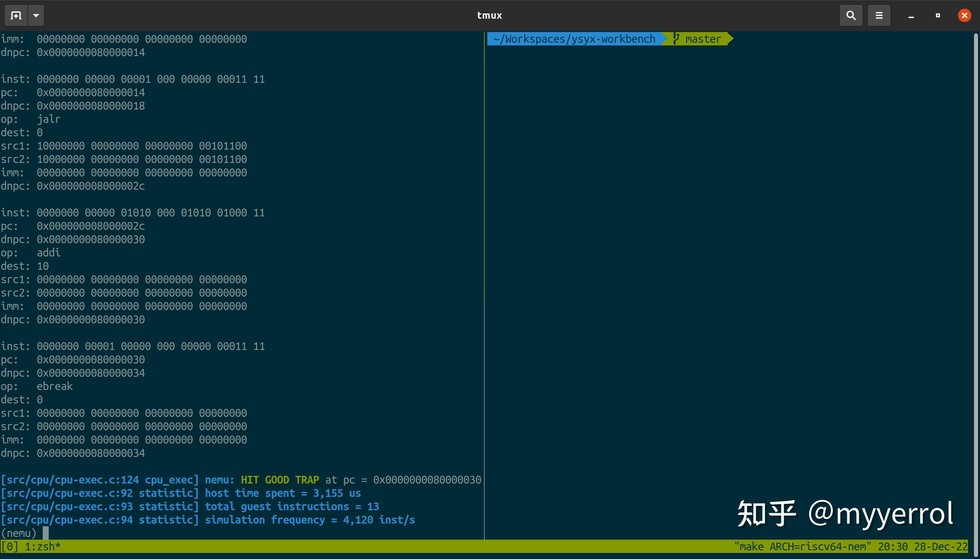
Task: Click the tmux window title text
Action: tap(489, 15)
